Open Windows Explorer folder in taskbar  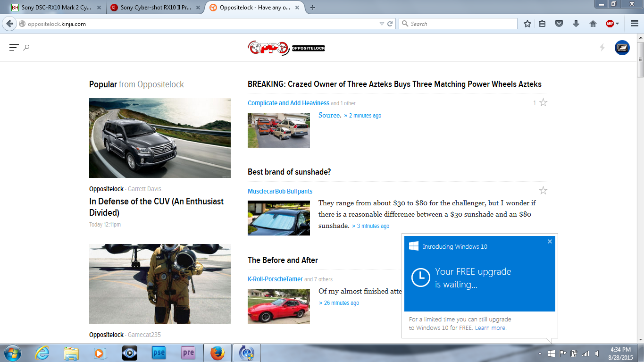[71, 353]
